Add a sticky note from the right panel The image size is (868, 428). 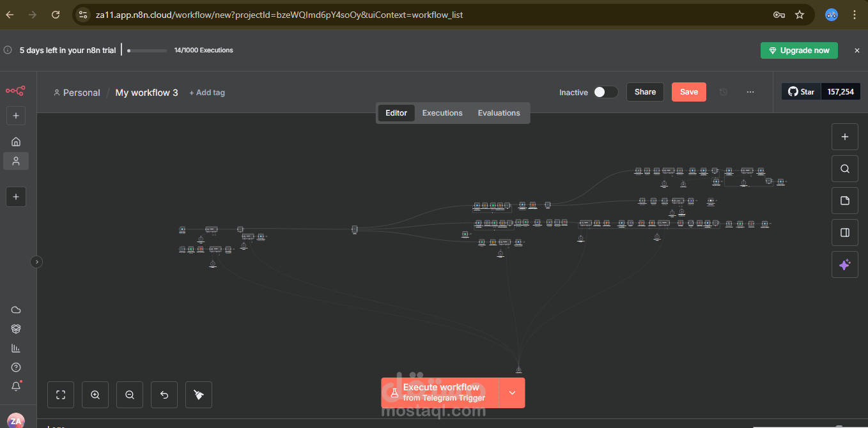[x=845, y=201]
